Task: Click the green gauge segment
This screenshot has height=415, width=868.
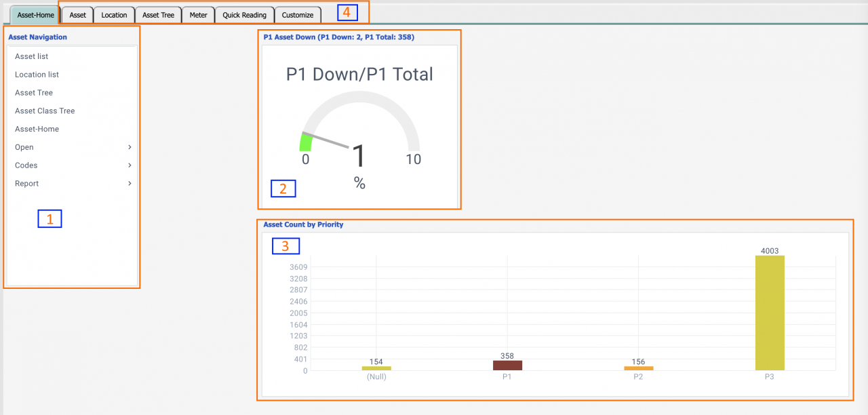Action: tap(305, 142)
